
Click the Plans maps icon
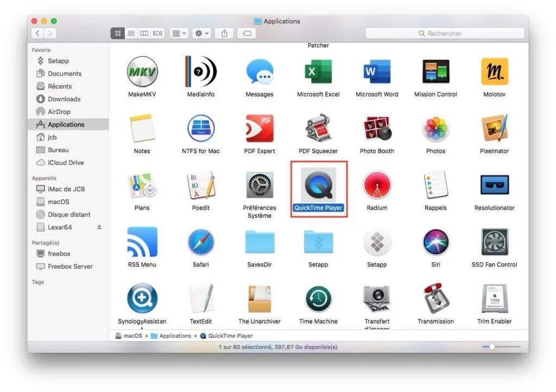142,185
